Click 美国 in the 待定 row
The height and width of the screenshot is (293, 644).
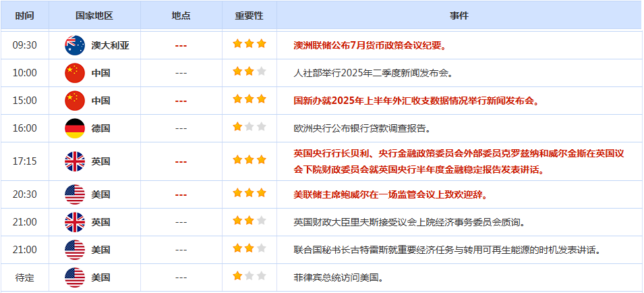tap(100, 277)
